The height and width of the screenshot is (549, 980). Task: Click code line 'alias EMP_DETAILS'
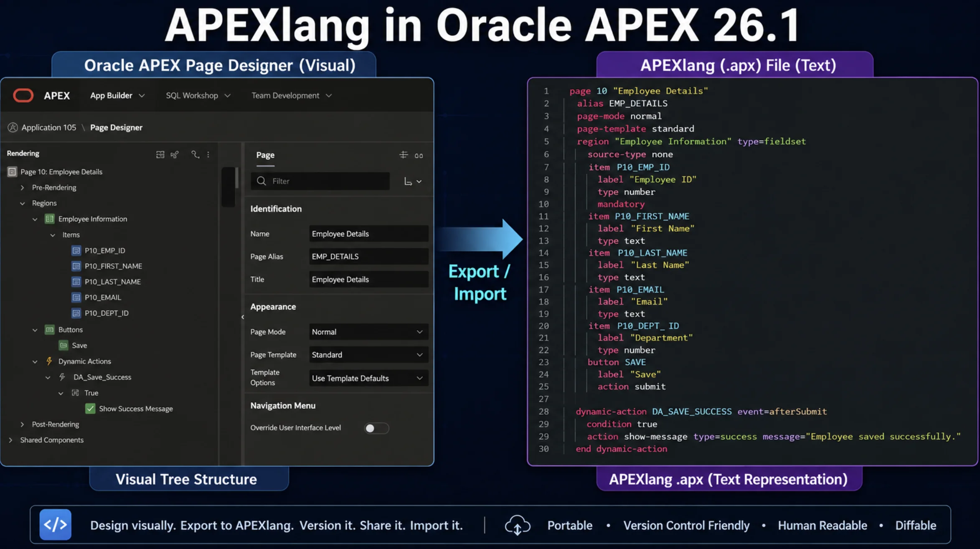pos(622,103)
